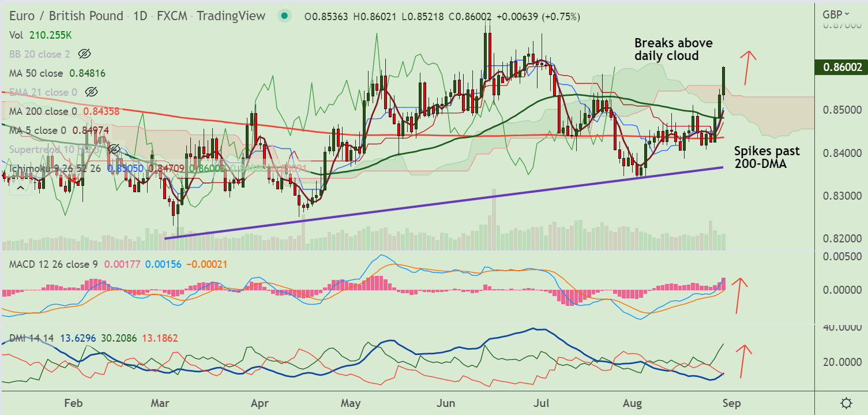Click the Feb label on the time axis
The image size is (868, 415).
click(74, 402)
